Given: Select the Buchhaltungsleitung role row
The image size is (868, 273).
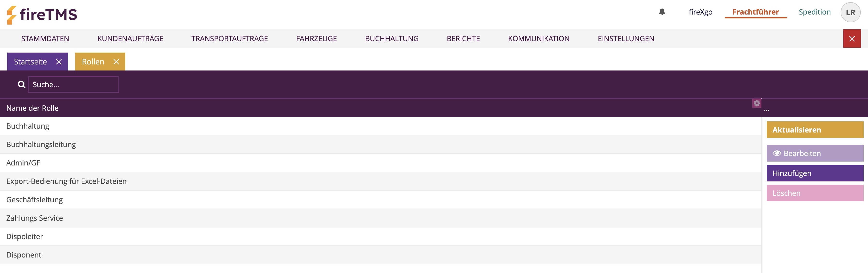Looking at the screenshot, I should (381, 145).
